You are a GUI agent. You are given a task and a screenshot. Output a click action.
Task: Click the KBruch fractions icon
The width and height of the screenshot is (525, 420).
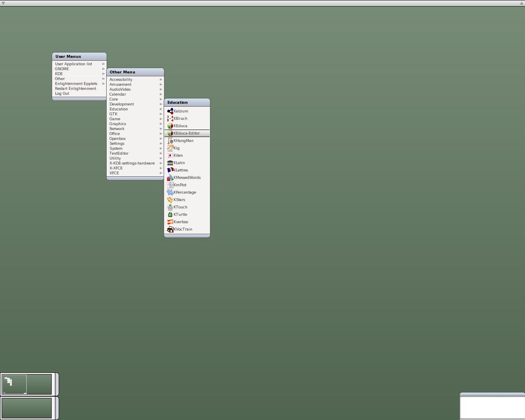170,119
